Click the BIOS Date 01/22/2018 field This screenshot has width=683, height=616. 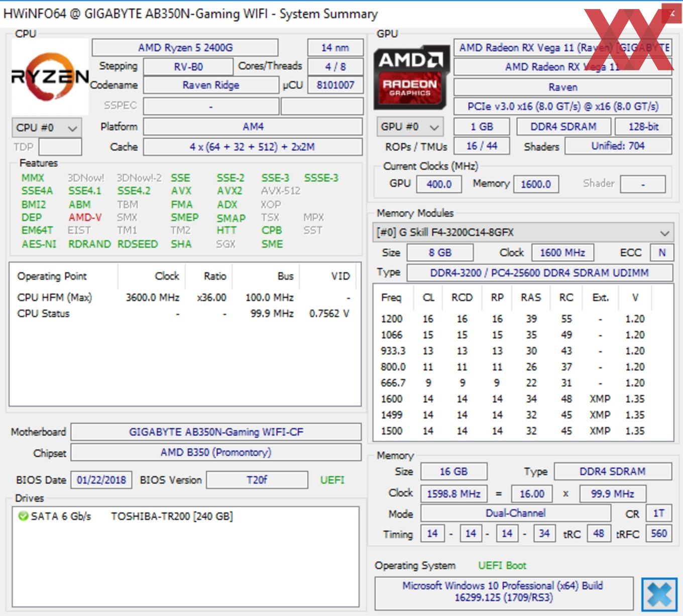pyautogui.click(x=101, y=480)
